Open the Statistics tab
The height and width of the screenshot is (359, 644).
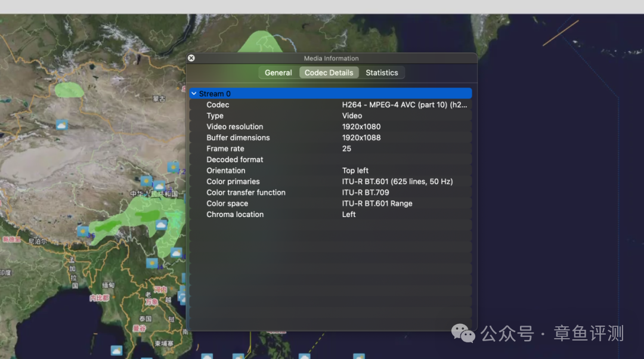click(x=382, y=73)
